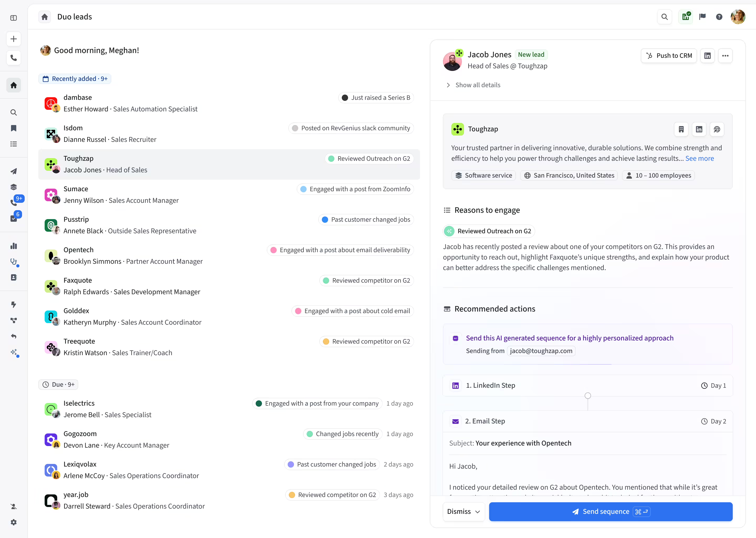
Task: Collapse the sidebar with the panel toggle
Action: (13, 18)
